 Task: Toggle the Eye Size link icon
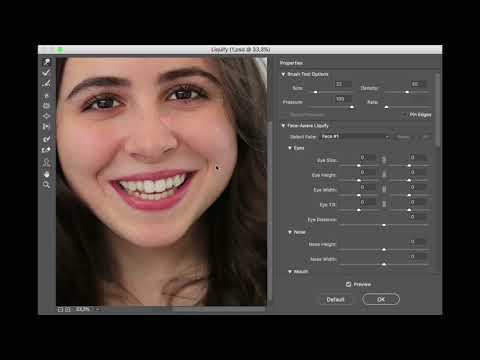pyautogui.click(x=384, y=160)
